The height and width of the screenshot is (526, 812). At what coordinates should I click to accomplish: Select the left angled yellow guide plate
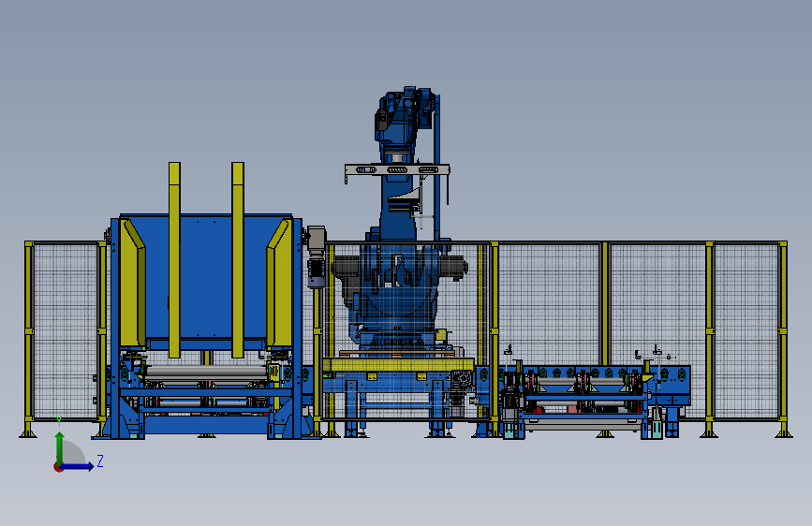point(133,284)
